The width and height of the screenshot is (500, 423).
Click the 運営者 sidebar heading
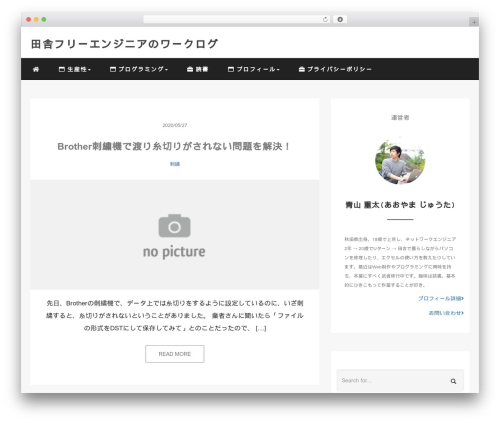400,117
